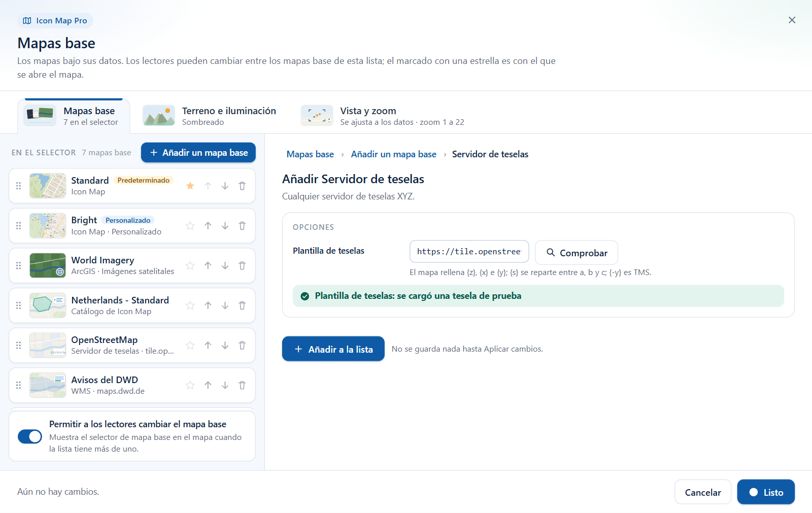Screen dimensions: 812x513
Task: Open the Terreno e iluminación tab
Action: coord(210,116)
